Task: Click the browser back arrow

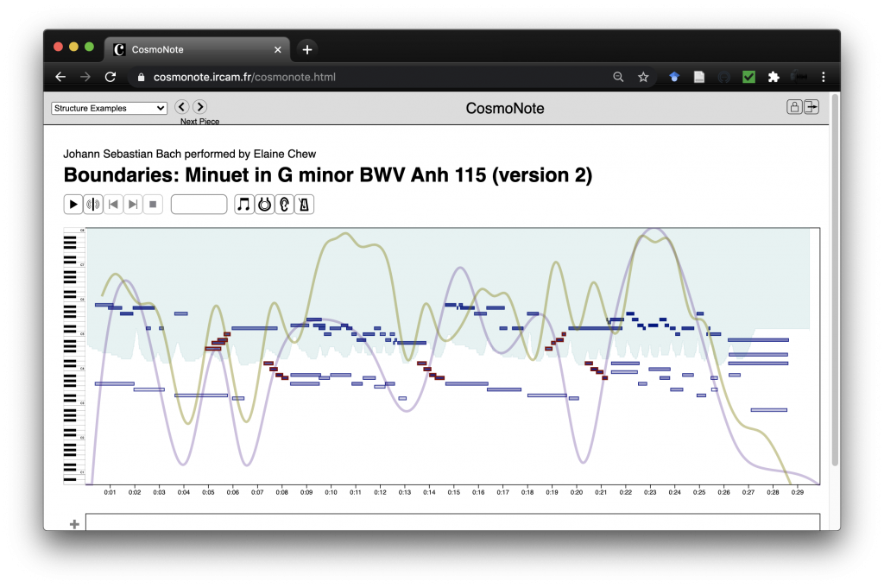Action: tap(61, 77)
